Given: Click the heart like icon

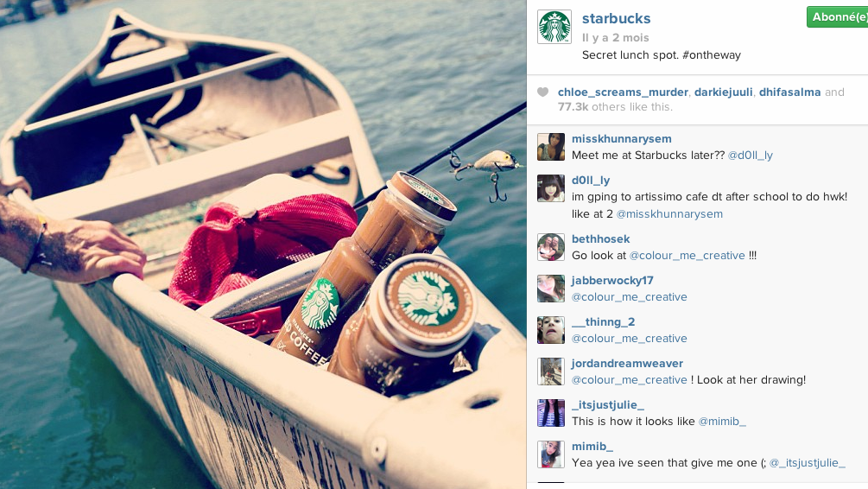Looking at the screenshot, I should [x=543, y=92].
